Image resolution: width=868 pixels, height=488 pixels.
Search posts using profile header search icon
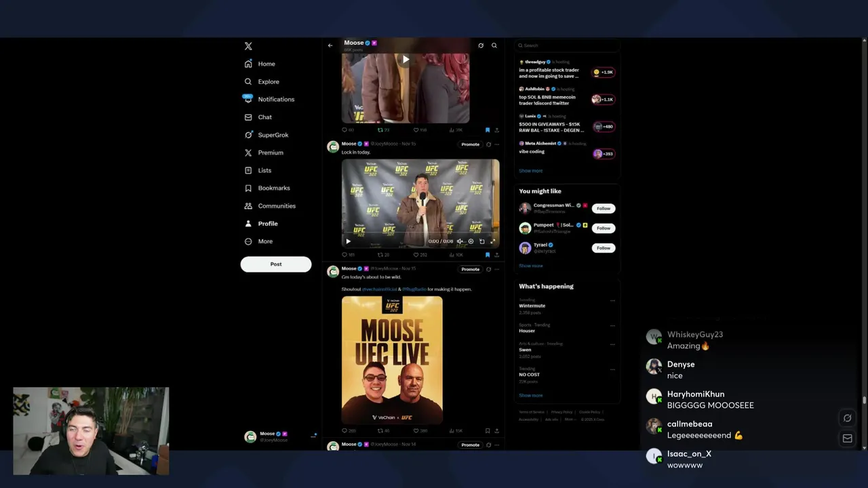494,45
